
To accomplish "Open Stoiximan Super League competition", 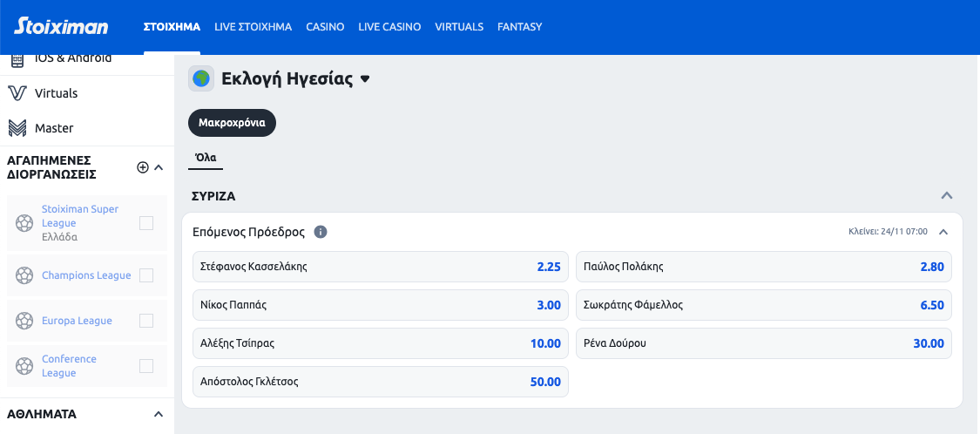I will [80, 216].
